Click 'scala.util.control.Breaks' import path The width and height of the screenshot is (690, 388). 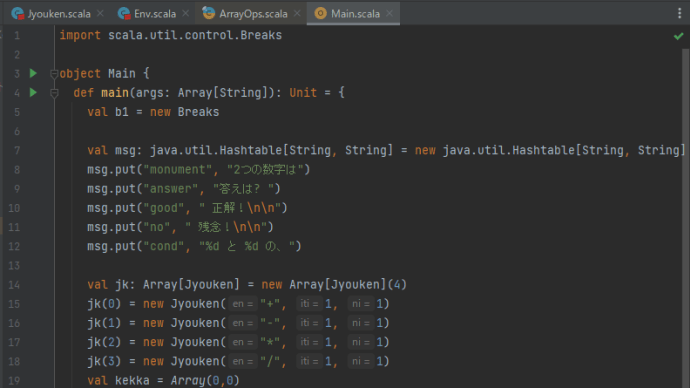click(195, 35)
